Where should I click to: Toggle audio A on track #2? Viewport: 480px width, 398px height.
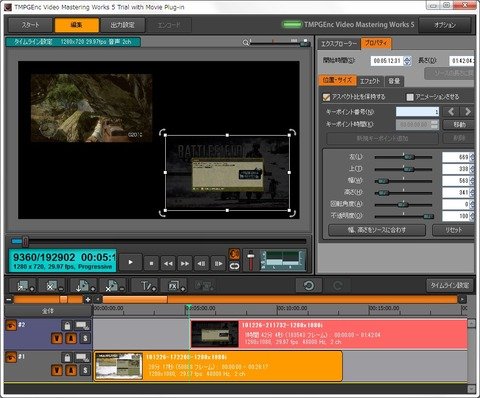[x=71, y=338]
